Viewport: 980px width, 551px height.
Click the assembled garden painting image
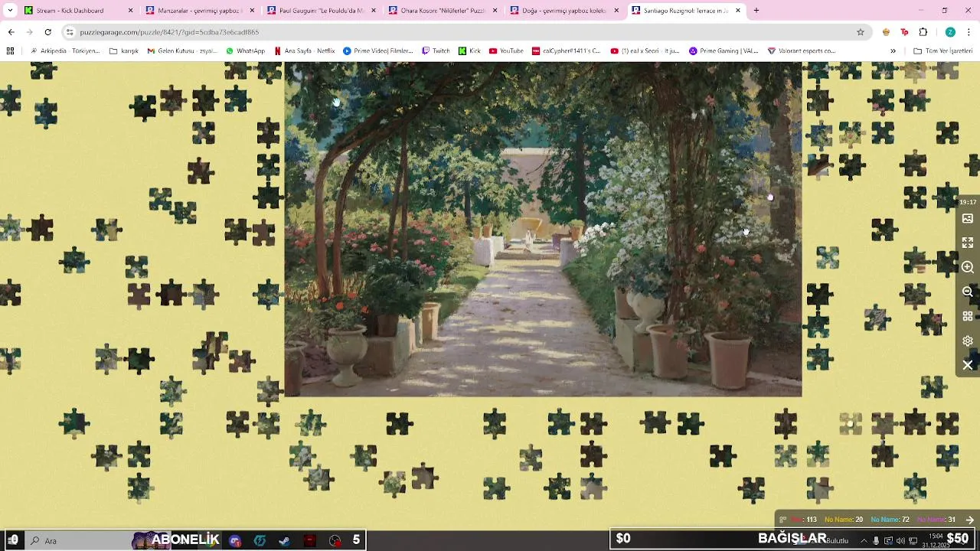click(543, 229)
